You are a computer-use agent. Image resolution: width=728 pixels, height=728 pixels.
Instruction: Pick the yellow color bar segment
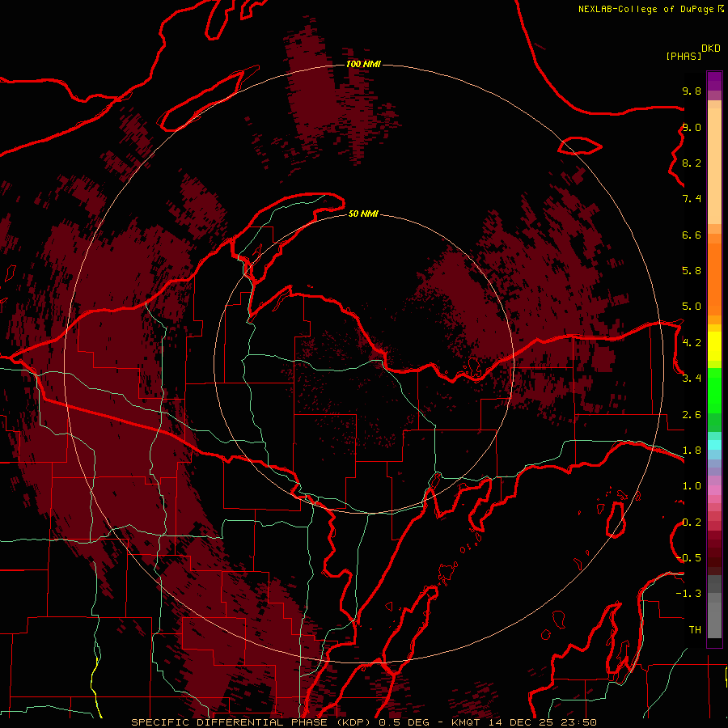pyautogui.click(x=714, y=346)
